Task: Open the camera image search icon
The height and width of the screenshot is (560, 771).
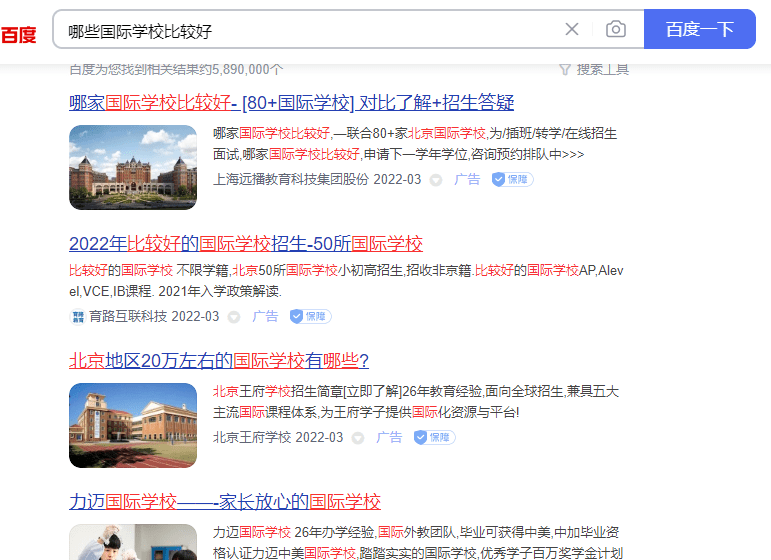Action: [x=616, y=29]
